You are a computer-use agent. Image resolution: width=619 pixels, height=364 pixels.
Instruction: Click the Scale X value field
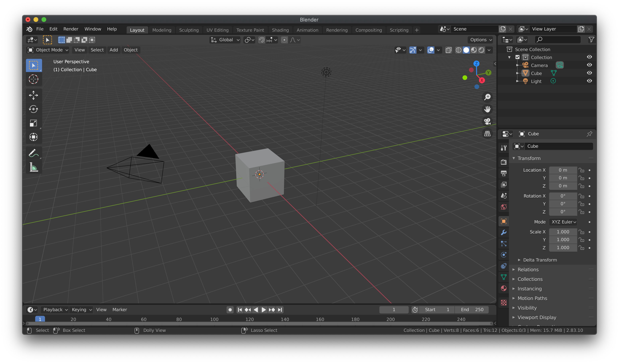click(x=563, y=232)
